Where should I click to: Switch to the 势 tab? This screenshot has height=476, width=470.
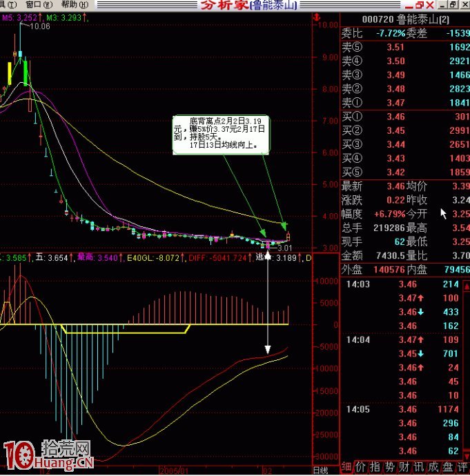(x=389, y=467)
